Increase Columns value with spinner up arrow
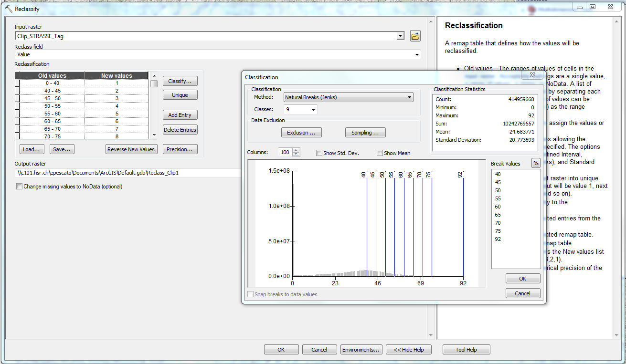Viewport: 626px width, 364px height. 296,150
